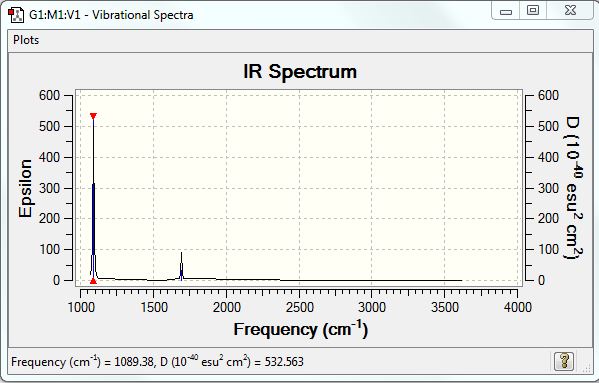Click the baseline near 3500 cm-1
Image resolution: width=599 pixels, height=383 pixels.
445,280
